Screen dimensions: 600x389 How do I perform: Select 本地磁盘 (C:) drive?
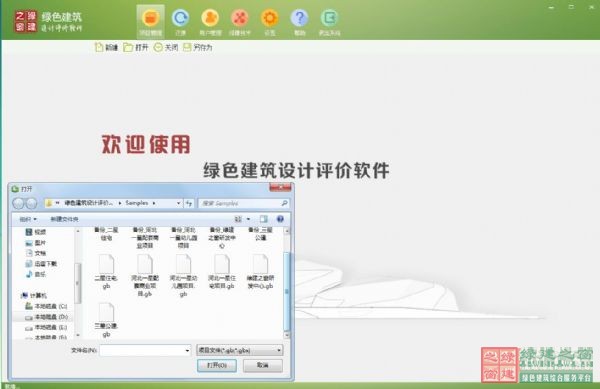[46, 306]
